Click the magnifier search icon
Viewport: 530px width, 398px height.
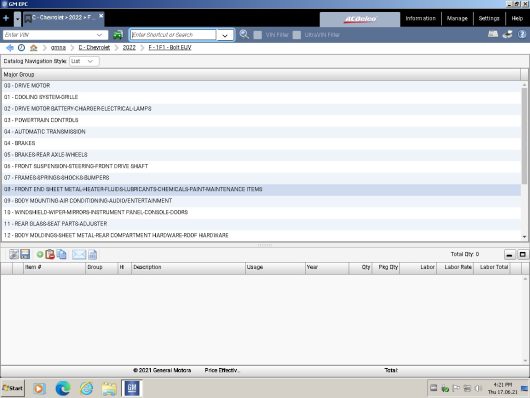(244, 34)
